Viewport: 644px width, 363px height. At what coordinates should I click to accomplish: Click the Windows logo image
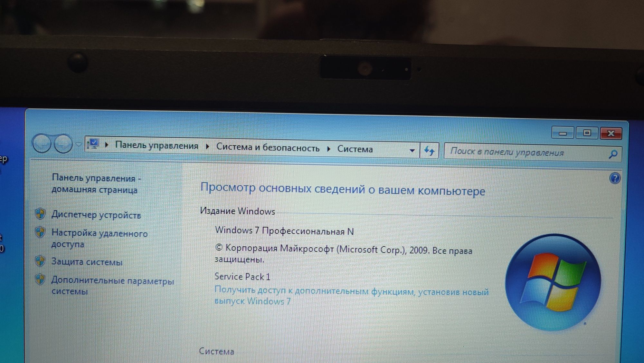pyautogui.click(x=553, y=282)
